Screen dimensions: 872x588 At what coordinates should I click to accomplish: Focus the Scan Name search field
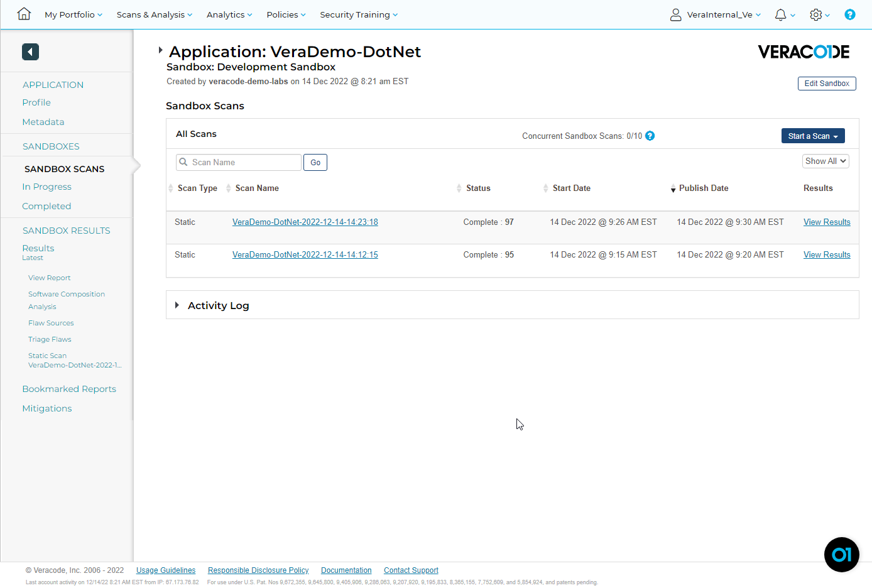[239, 162]
